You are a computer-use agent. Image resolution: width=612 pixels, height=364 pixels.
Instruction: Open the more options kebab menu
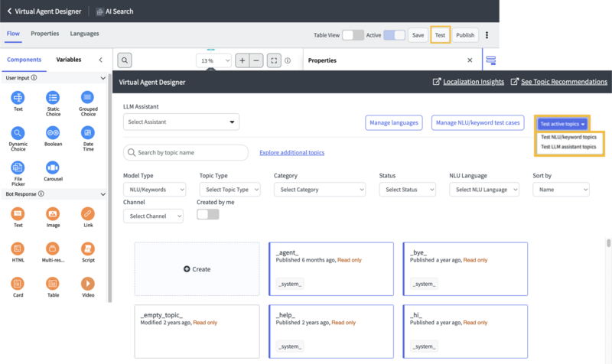[487, 35]
